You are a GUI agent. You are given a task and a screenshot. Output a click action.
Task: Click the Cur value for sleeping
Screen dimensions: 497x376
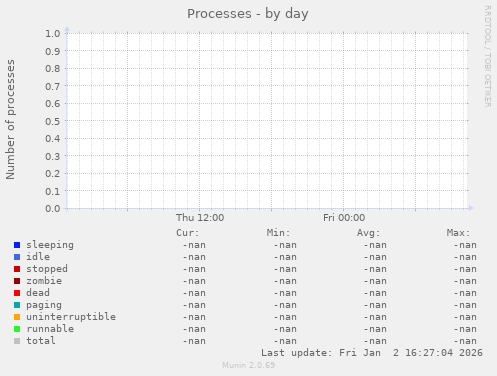[x=194, y=245]
